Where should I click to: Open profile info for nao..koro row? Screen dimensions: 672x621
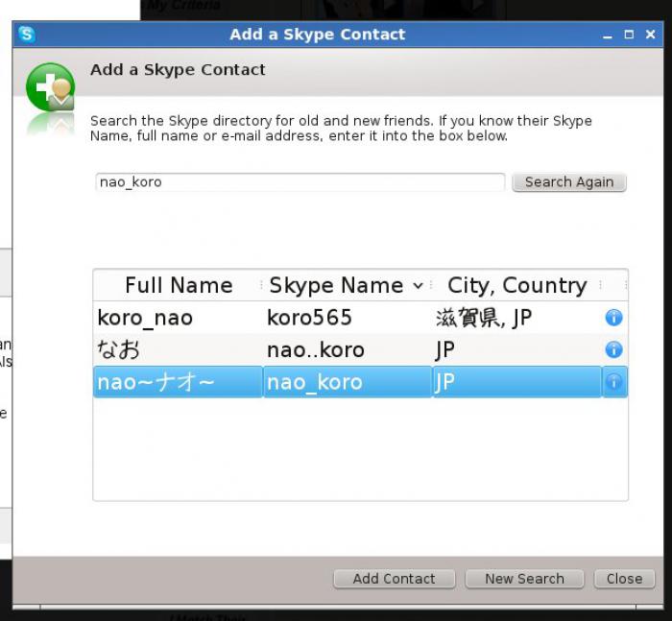[613, 349]
